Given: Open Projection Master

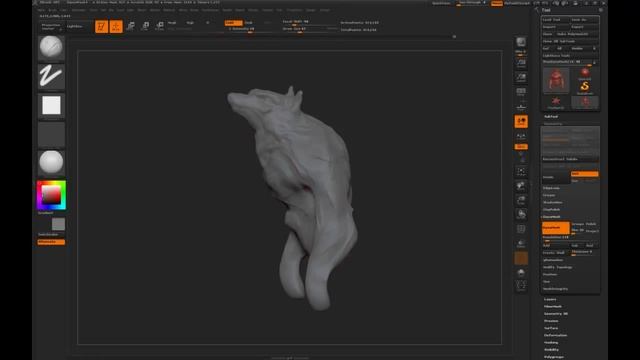Looking at the screenshot, I should click(x=51, y=27).
